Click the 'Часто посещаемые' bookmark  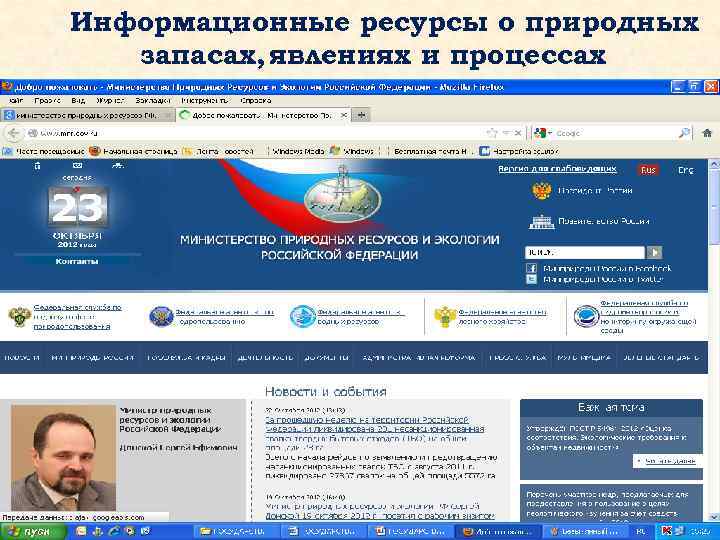click(44, 151)
